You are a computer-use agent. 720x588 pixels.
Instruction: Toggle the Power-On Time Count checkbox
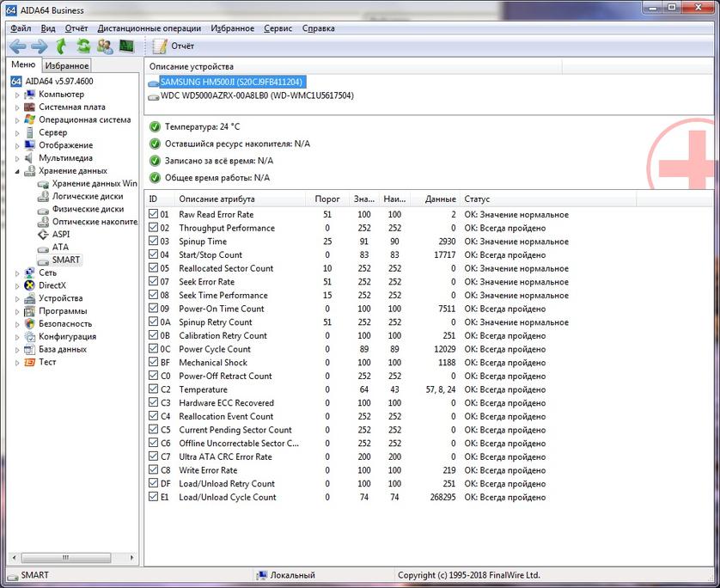click(154, 309)
